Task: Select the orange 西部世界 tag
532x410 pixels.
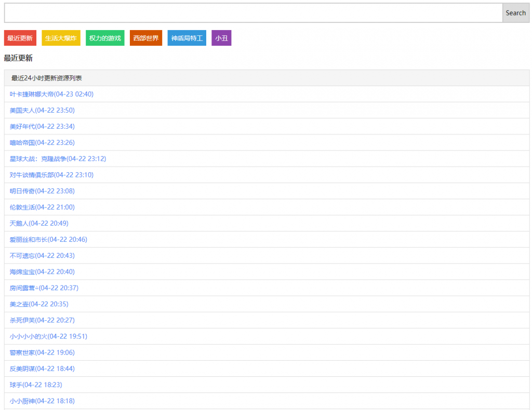Action: point(145,38)
